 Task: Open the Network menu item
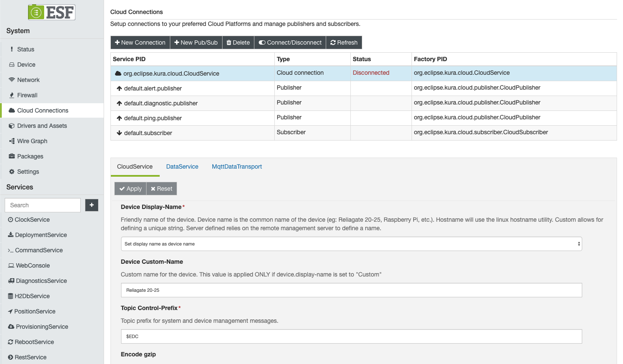pyautogui.click(x=52, y=80)
